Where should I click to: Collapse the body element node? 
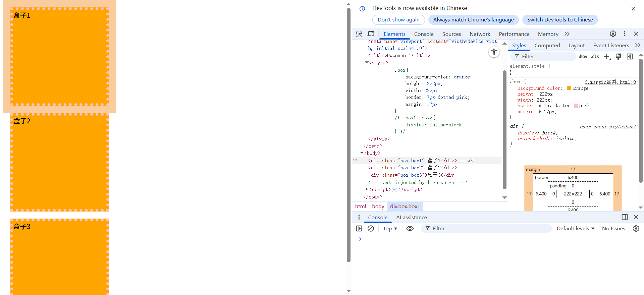pyautogui.click(x=362, y=153)
